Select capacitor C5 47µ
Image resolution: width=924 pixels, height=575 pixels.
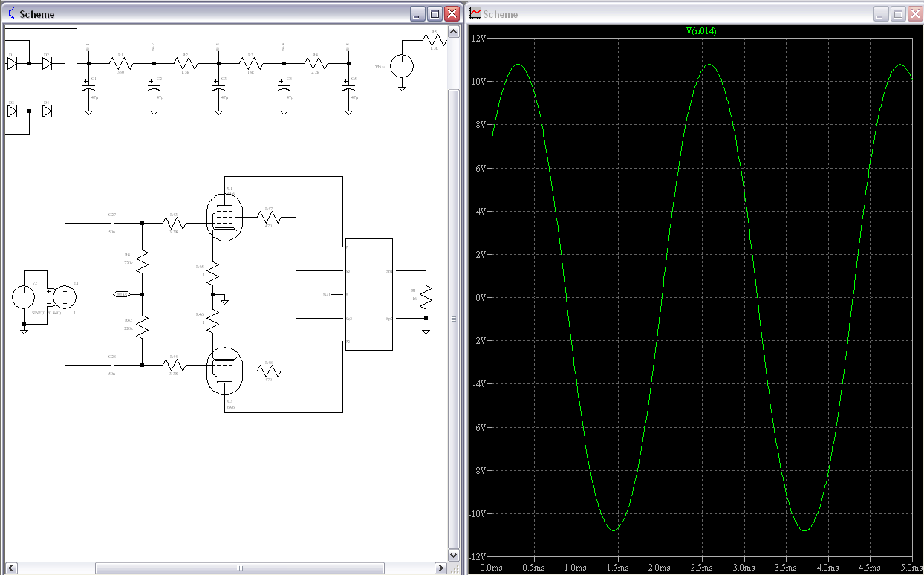[348, 86]
